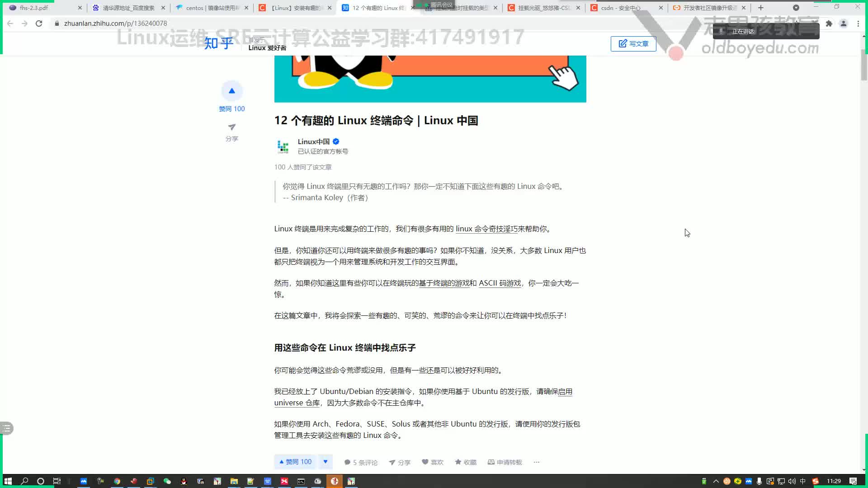Open Xmind red icon on taskbar
Image resolution: width=868 pixels, height=488 pixels.
pyautogui.click(x=284, y=481)
